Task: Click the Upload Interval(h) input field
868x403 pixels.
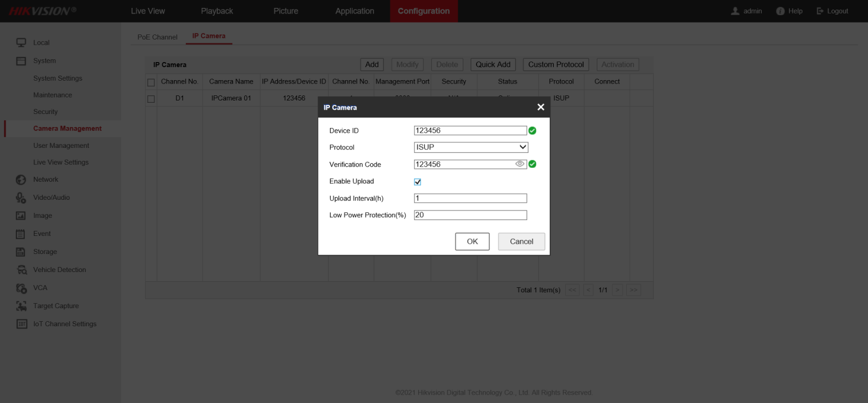Action: (470, 198)
